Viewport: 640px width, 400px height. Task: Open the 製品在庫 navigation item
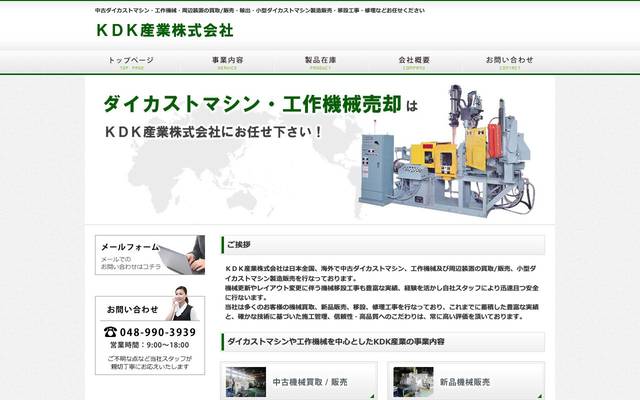(320, 62)
